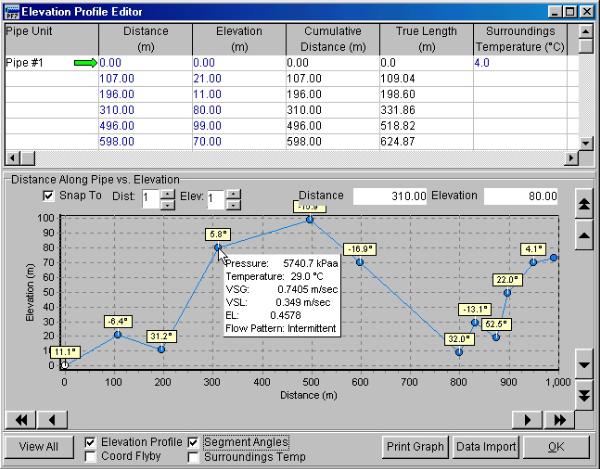Select the 5.8° data point on the graph
The height and width of the screenshot is (469, 600).
(x=216, y=247)
